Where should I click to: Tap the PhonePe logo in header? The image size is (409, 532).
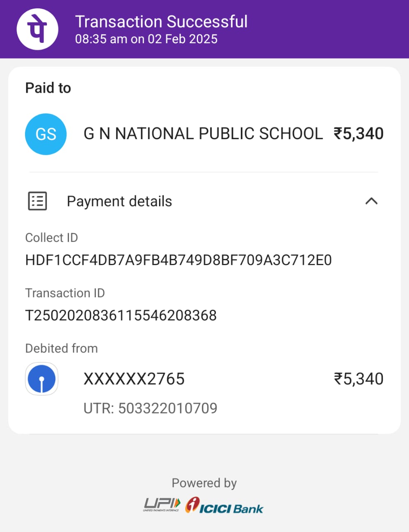37,29
